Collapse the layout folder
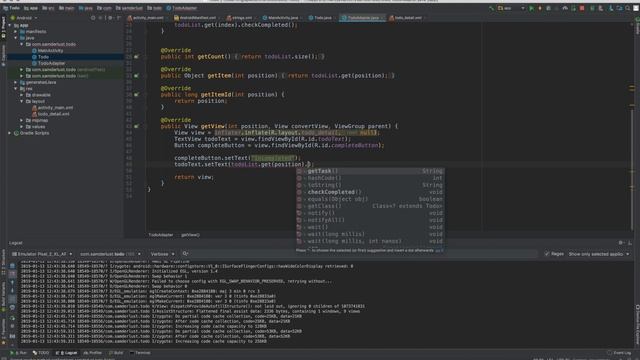640x360 pixels. [22, 101]
